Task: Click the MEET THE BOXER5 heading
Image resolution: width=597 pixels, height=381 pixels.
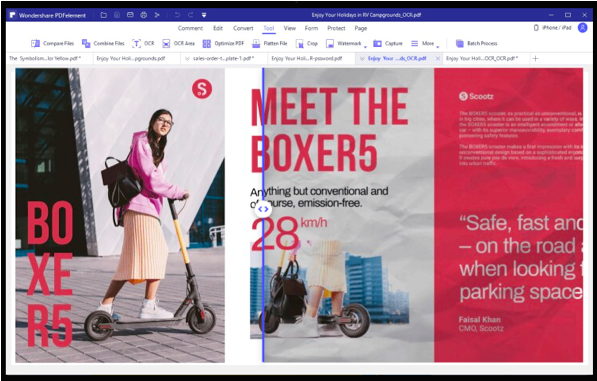Action: (329, 130)
